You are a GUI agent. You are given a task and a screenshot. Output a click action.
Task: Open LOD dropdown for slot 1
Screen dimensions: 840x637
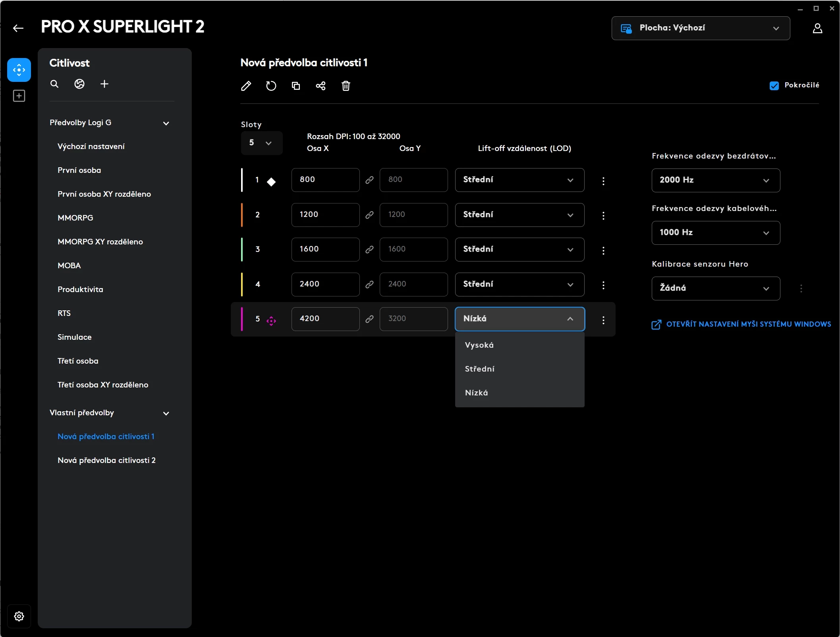click(519, 180)
